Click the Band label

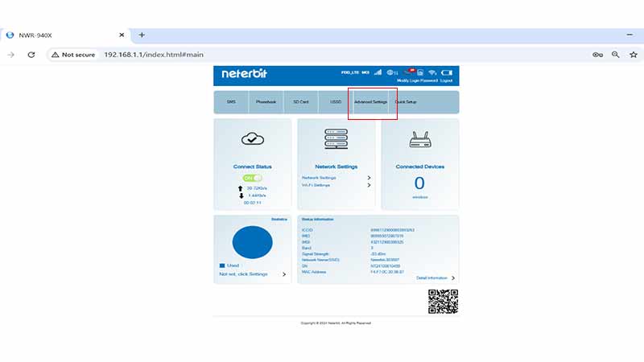pos(307,249)
